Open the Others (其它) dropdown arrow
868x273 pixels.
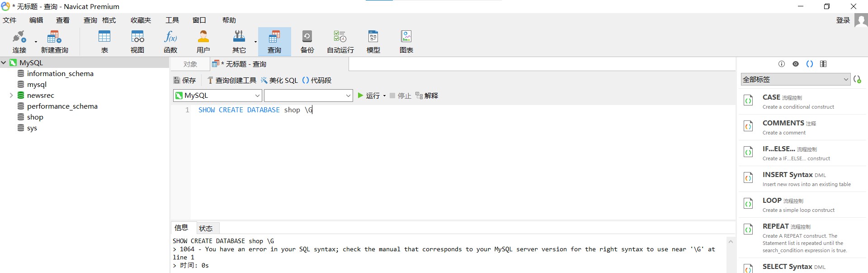tap(255, 42)
